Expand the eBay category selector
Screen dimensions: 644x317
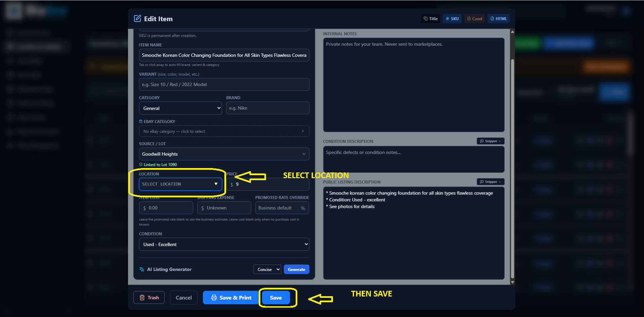[224, 131]
